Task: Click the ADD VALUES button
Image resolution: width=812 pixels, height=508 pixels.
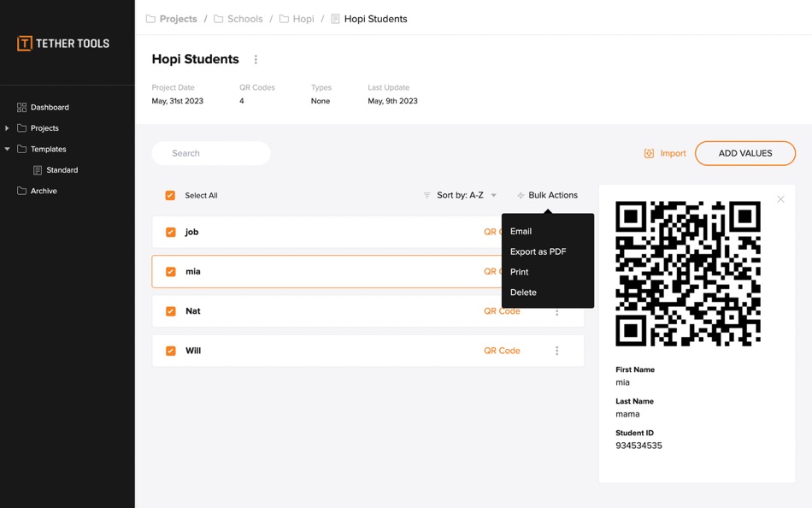Action: coord(745,153)
